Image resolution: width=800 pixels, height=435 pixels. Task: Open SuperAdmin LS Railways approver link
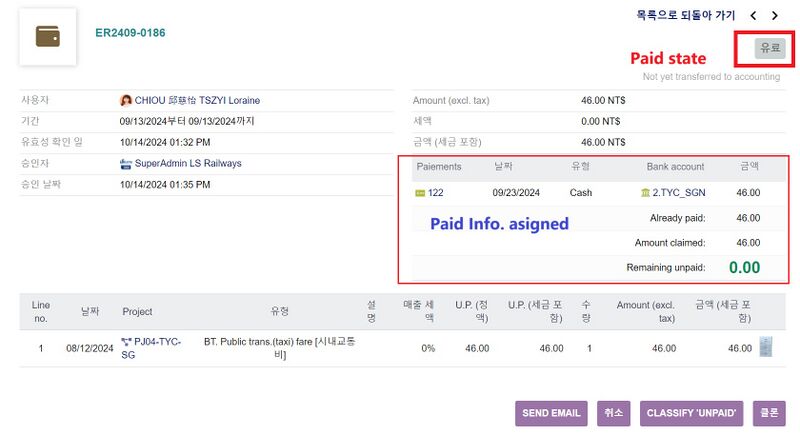[188, 164]
